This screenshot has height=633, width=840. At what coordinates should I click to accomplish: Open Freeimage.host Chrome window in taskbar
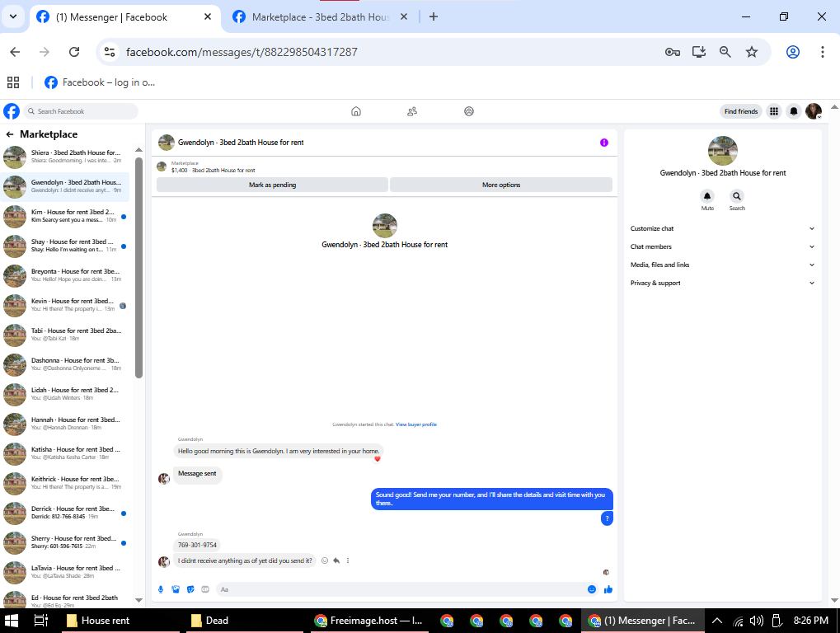369,621
